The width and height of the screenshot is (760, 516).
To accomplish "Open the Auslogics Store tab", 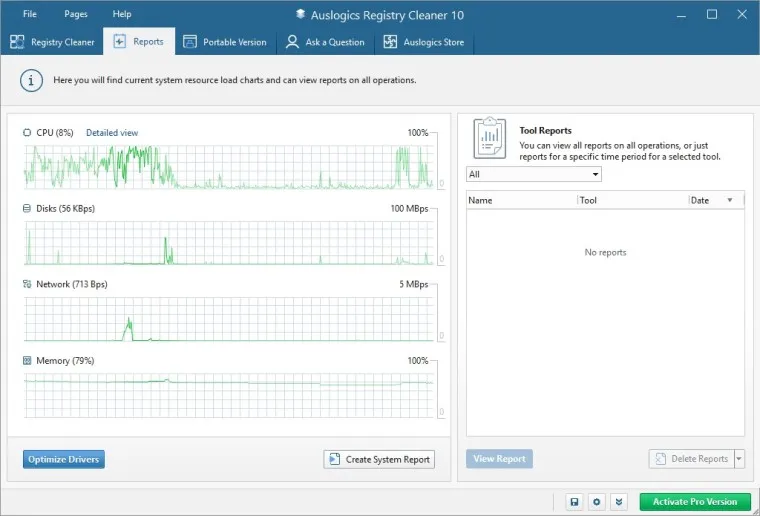I will [424, 42].
